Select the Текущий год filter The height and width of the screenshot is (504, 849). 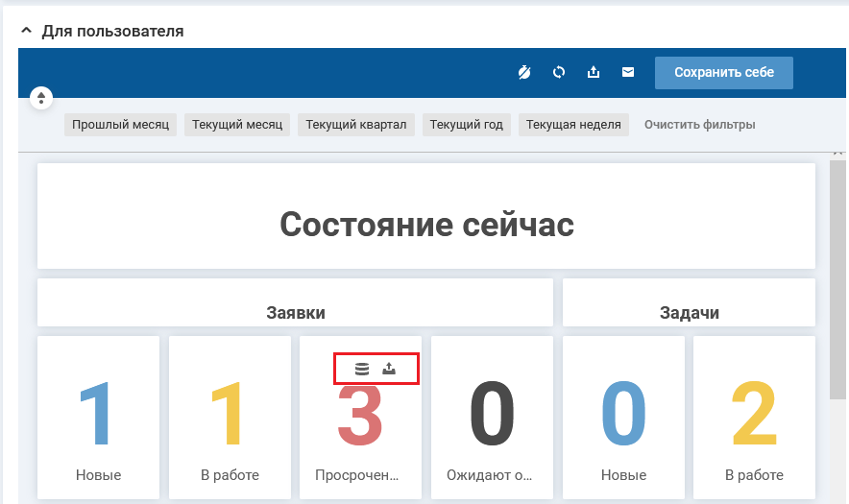click(466, 125)
